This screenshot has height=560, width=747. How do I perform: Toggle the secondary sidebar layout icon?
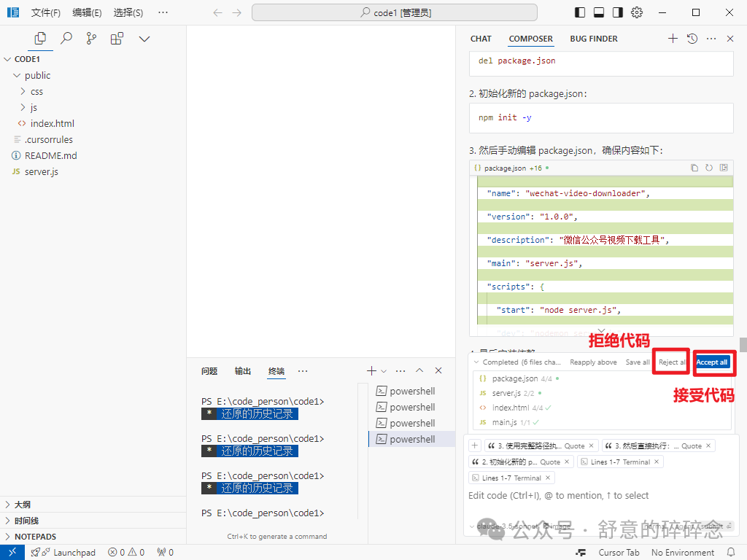tap(618, 12)
